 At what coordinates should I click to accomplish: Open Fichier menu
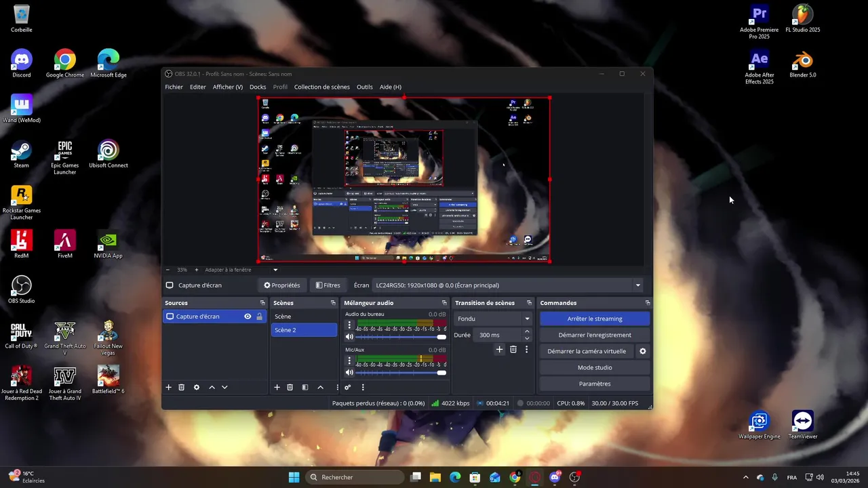point(174,87)
